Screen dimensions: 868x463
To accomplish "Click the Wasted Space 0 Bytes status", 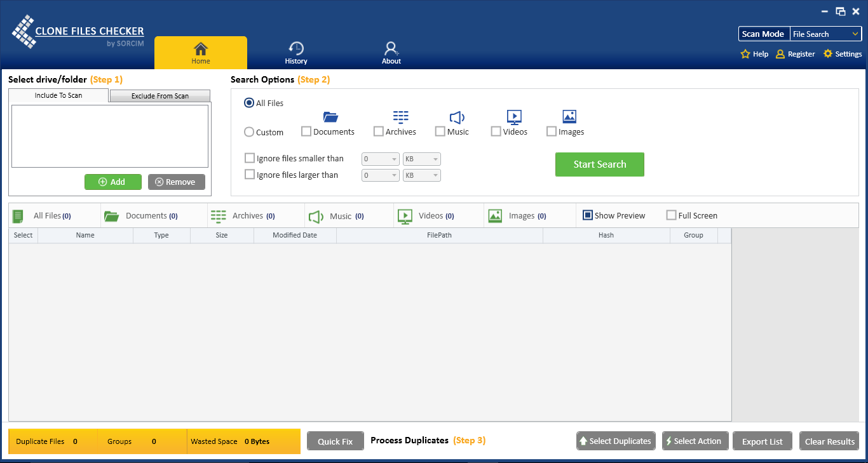I will (x=243, y=441).
